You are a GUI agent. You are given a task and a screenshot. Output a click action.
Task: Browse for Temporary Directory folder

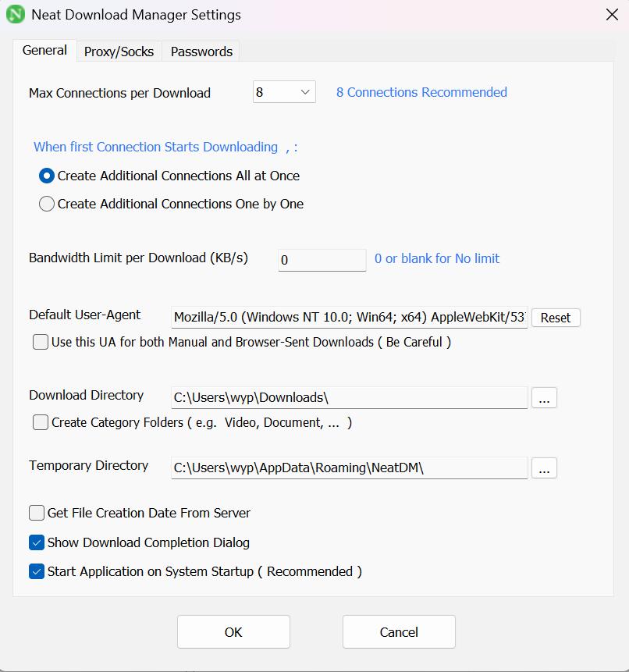click(544, 468)
